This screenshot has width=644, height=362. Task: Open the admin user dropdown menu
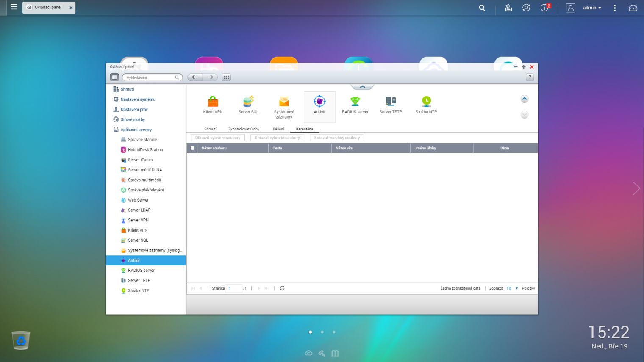click(591, 8)
